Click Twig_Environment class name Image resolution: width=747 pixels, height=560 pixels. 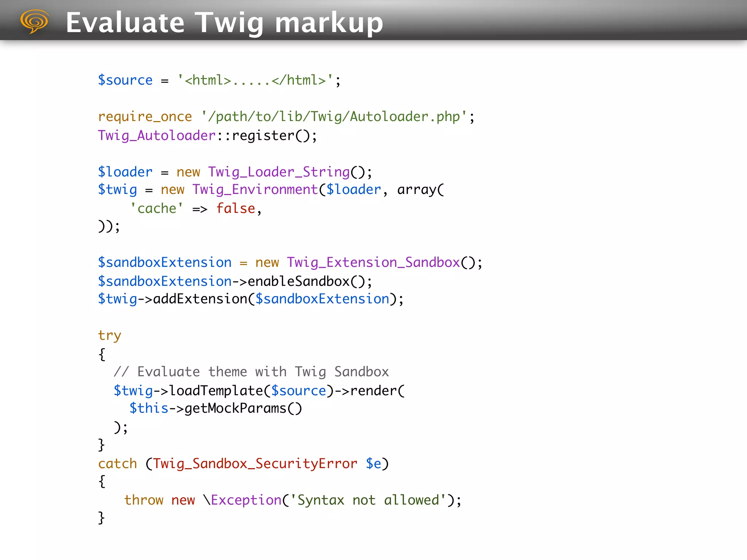click(x=255, y=190)
